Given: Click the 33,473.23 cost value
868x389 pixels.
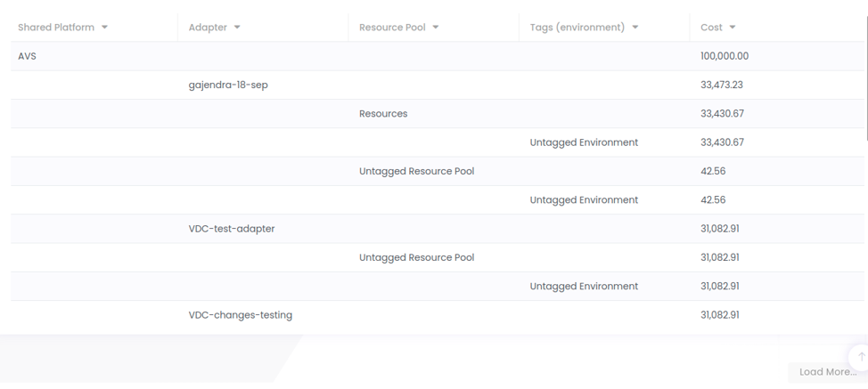Looking at the screenshot, I should (x=722, y=85).
